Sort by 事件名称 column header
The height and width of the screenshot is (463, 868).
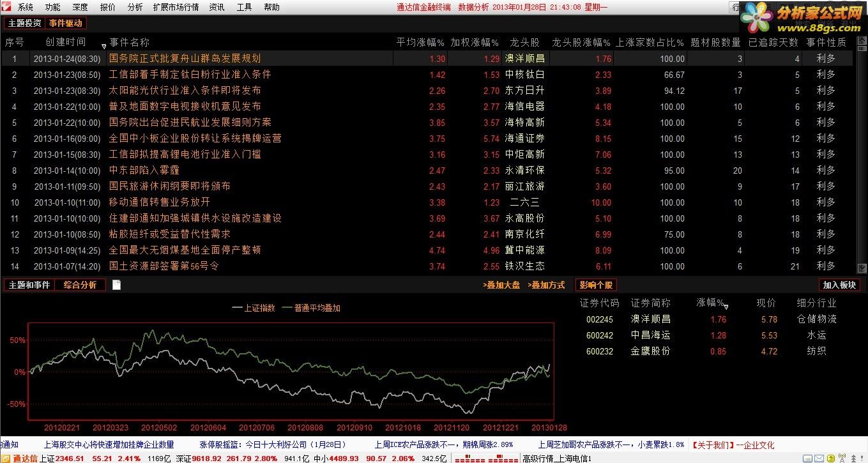[129, 42]
